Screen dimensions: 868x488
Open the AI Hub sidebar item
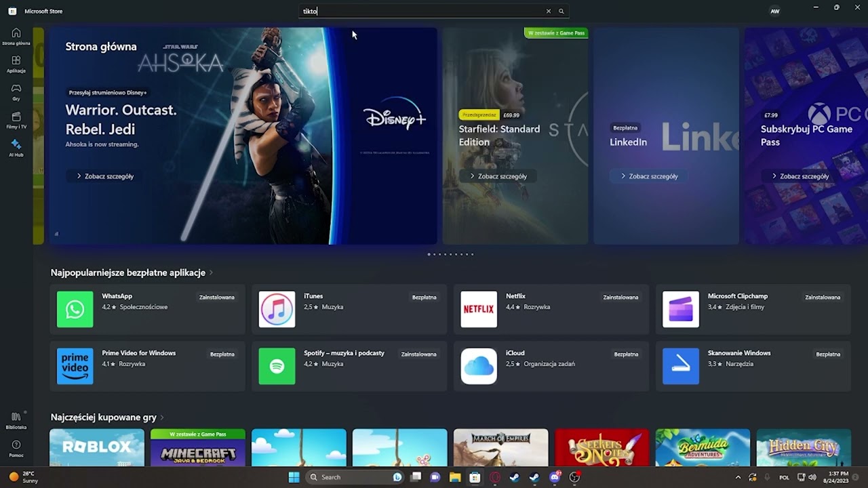point(16,148)
